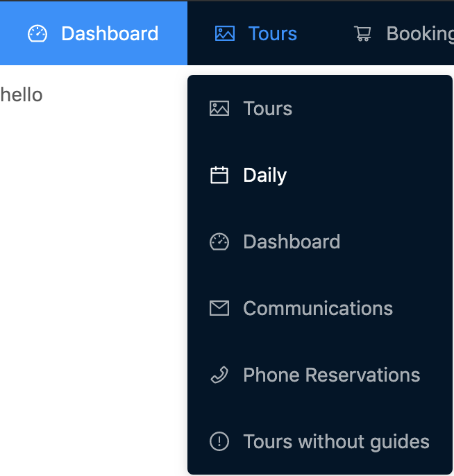Click the picture icon in the top Tours tab

[x=225, y=33]
